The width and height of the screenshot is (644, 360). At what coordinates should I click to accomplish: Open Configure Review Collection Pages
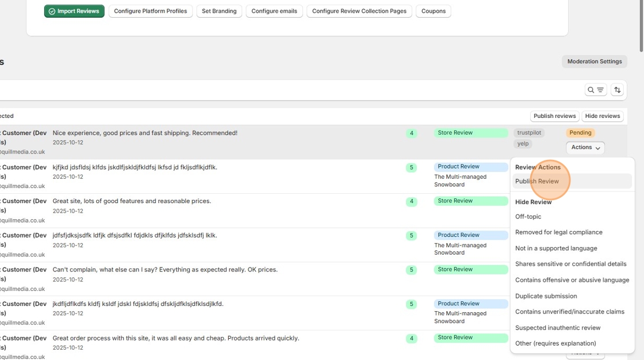(359, 11)
